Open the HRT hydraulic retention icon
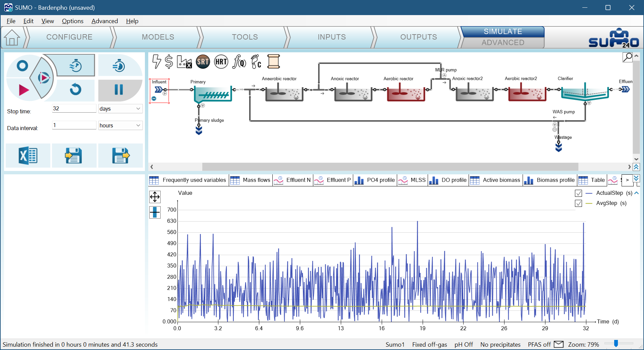The height and width of the screenshot is (350, 644). 221,62
